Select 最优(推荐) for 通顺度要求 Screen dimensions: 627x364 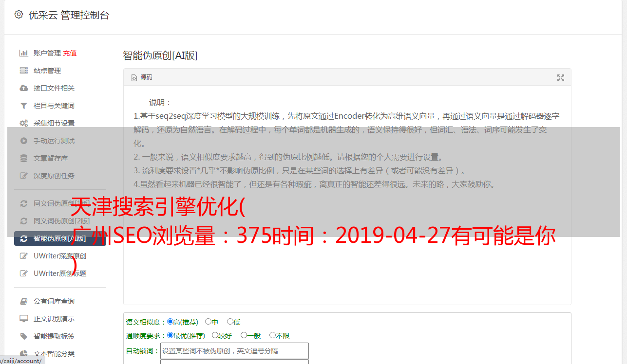click(170, 335)
